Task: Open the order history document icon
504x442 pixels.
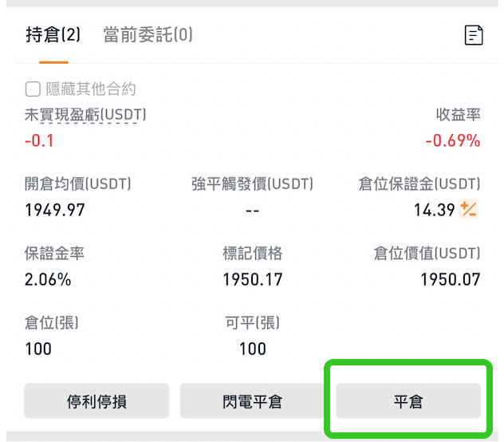Action: pos(474,35)
